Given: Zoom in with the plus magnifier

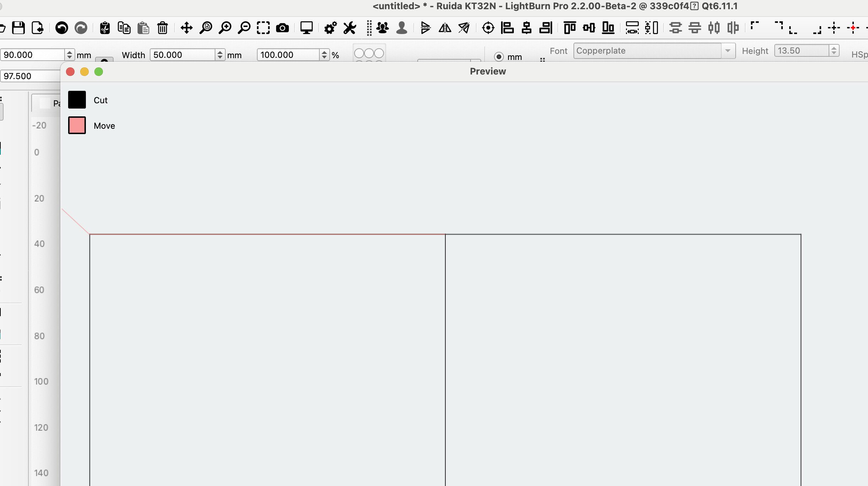Looking at the screenshot, I should click(225, 28).
